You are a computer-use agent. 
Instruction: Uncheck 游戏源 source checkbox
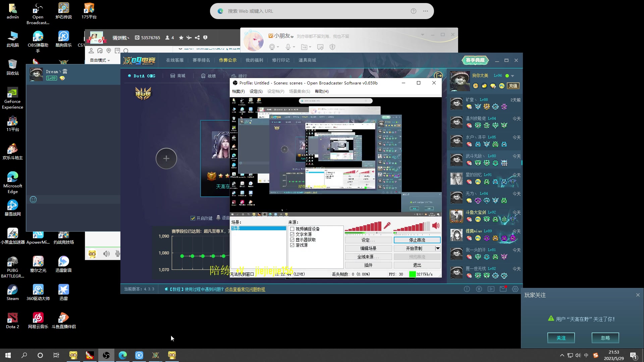[x=292, y=245]
